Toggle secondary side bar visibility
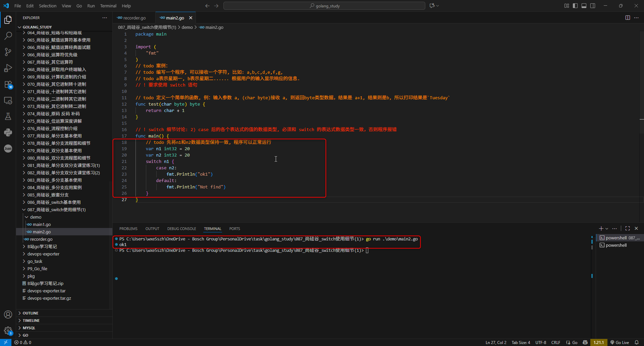 click(x=593, y=6)
